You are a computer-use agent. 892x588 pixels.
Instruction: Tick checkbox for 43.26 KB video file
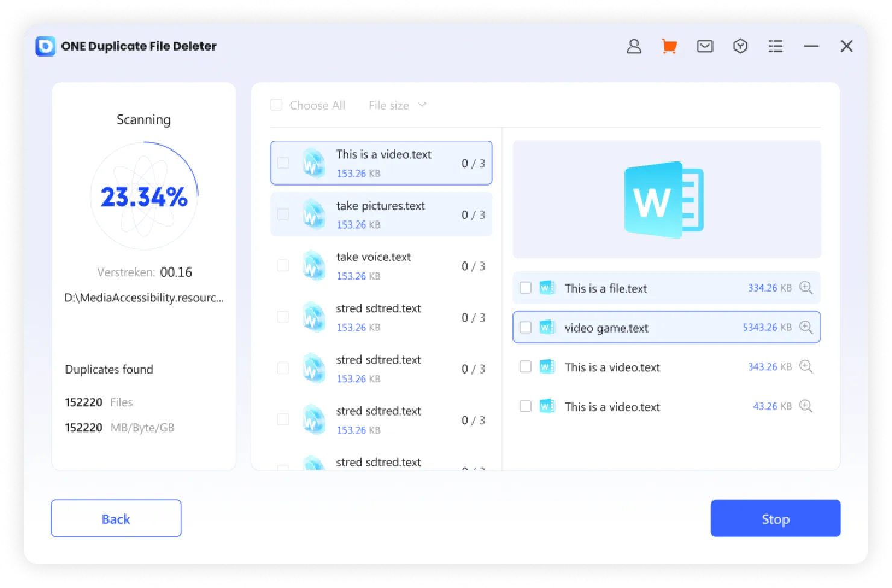point(526,406)
